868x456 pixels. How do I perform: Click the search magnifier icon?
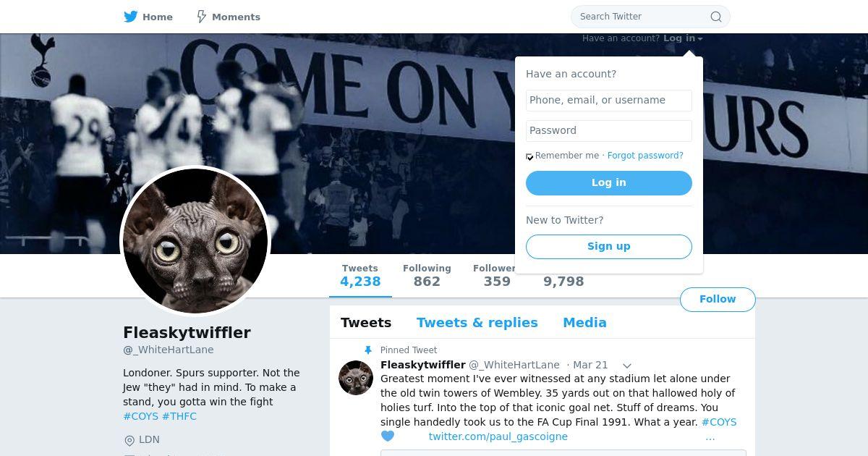[715, 17]
